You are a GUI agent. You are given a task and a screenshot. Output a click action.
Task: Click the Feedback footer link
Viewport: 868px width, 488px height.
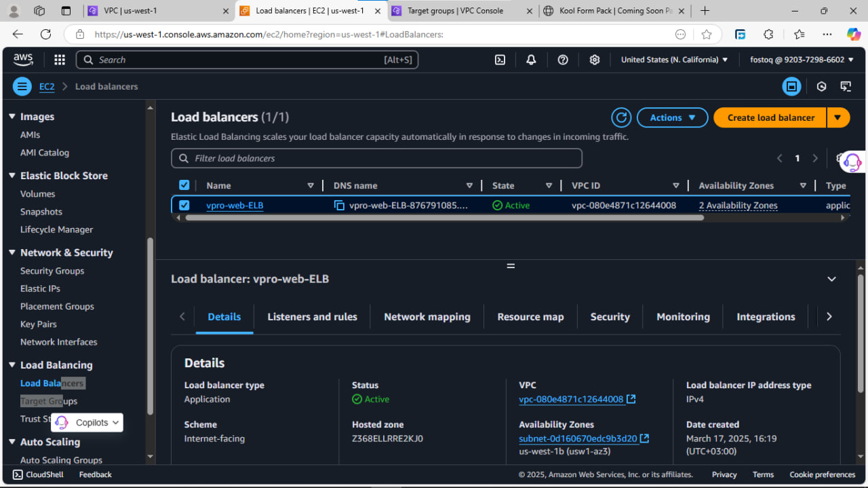click(x=95, y=474)
